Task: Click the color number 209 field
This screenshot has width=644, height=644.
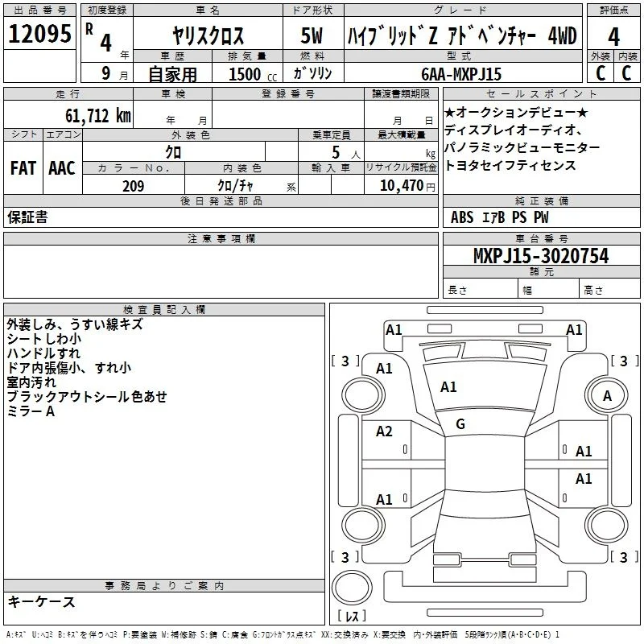Action: [134, 186]
